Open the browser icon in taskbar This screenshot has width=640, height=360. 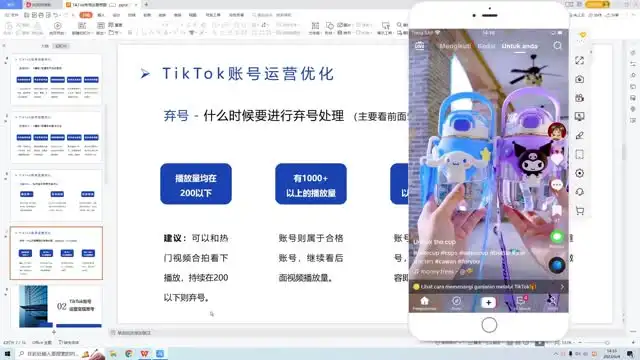click(129, 353)
